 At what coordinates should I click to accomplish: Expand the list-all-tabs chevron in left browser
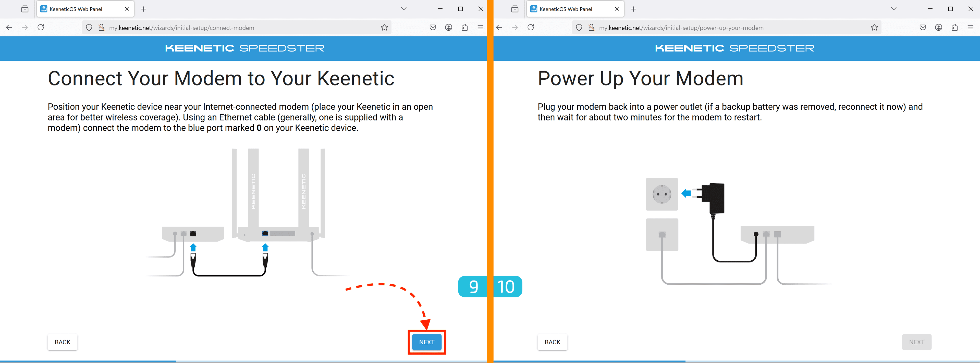pos(404,9)
